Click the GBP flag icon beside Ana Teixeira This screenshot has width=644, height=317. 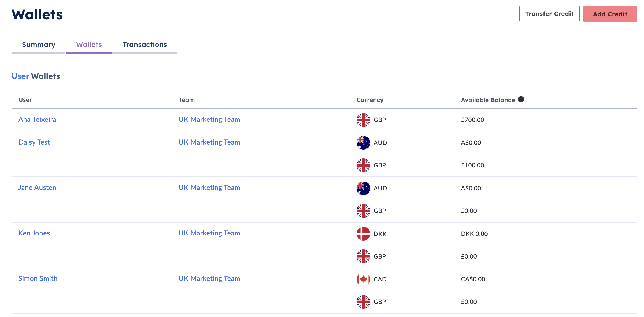tap(363, 120)
